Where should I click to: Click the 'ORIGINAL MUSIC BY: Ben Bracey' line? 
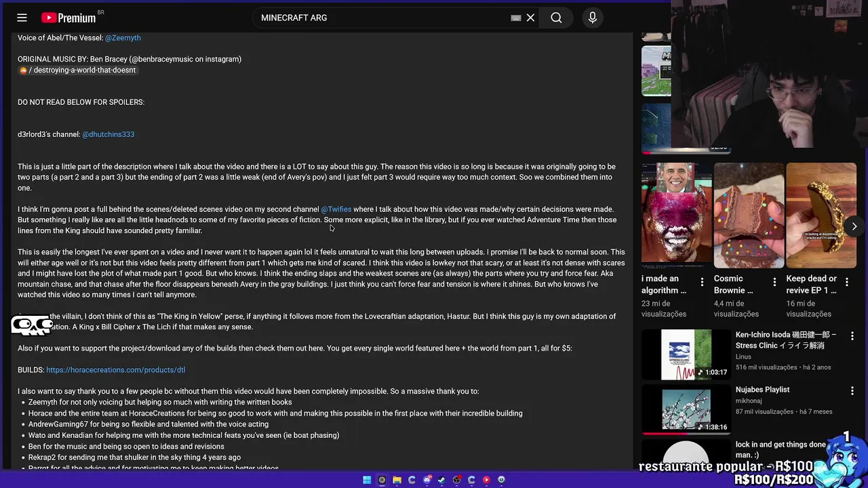click(130, 59)
